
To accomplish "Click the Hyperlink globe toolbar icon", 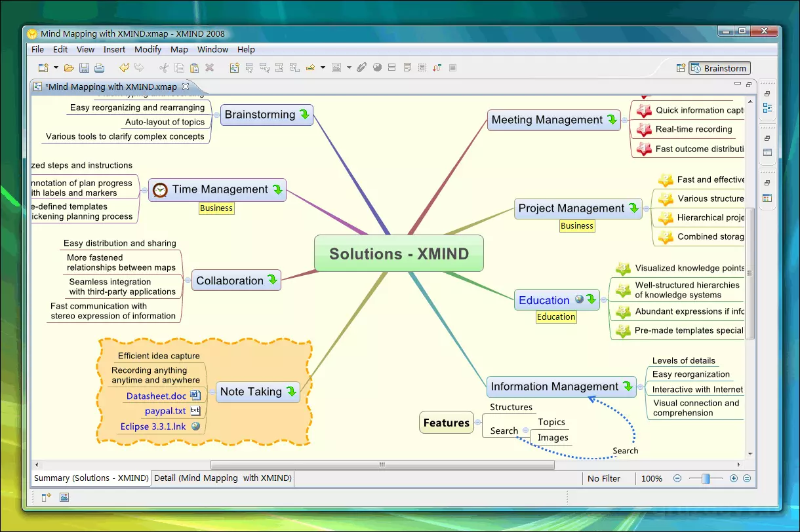I will point(377,67).
